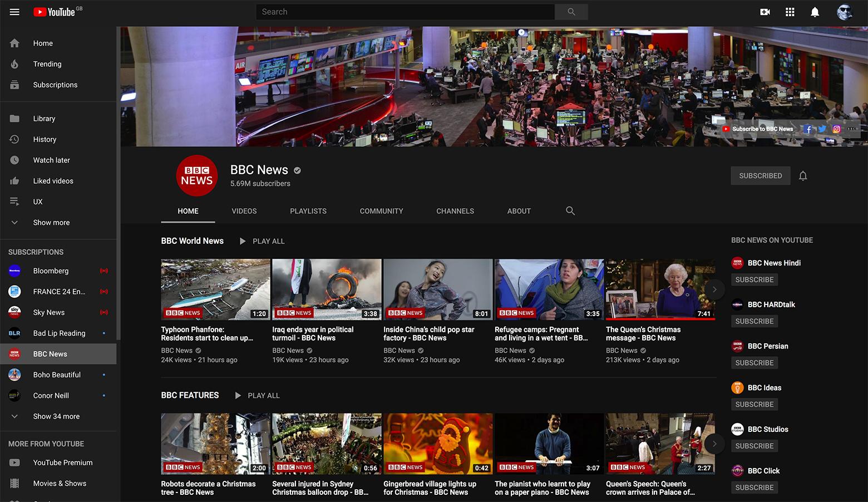Open History in the sidebar
Screen dimensions: 868x502
(58, 139)
